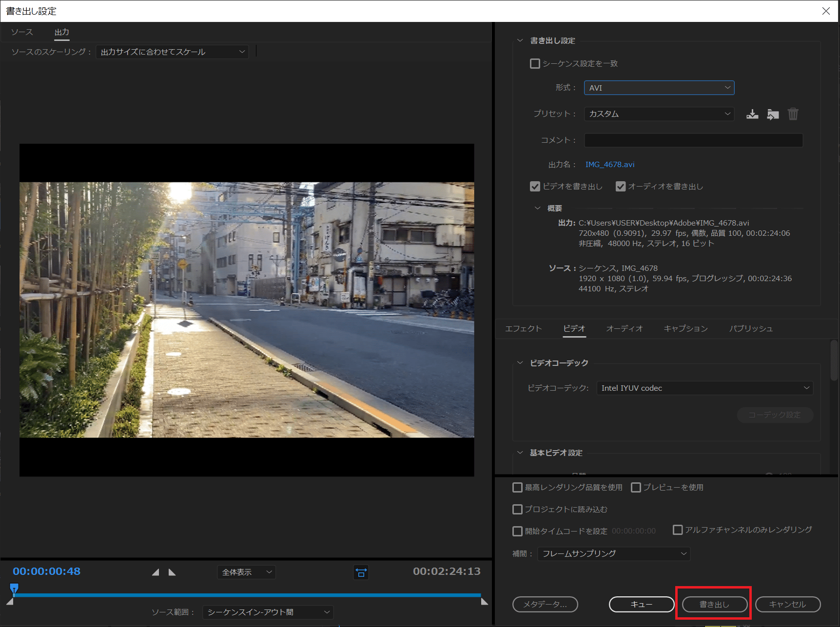This screenshot has height=627, width=840.
Task: Click the キャンセル button
Action: 788,605
